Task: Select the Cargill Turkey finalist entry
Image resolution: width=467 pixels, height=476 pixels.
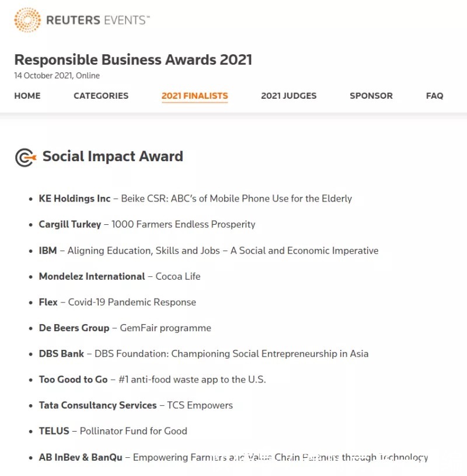Action: coord(147,224)
